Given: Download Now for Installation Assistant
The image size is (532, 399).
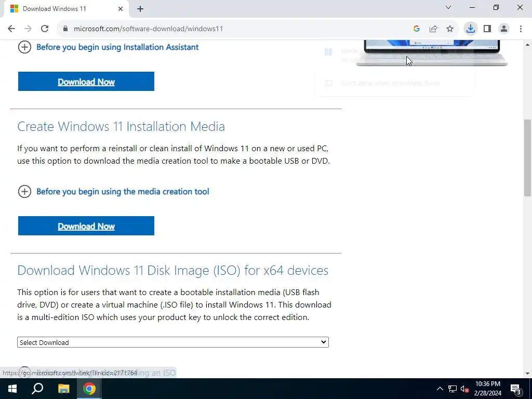Looking at the screenshot, I should coord(86,82).
